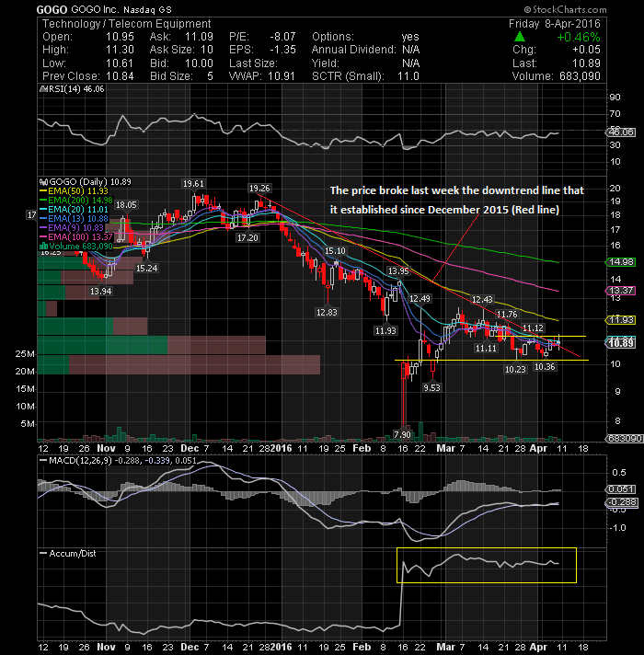Click the 10.23 price label

tap(515, 369)
